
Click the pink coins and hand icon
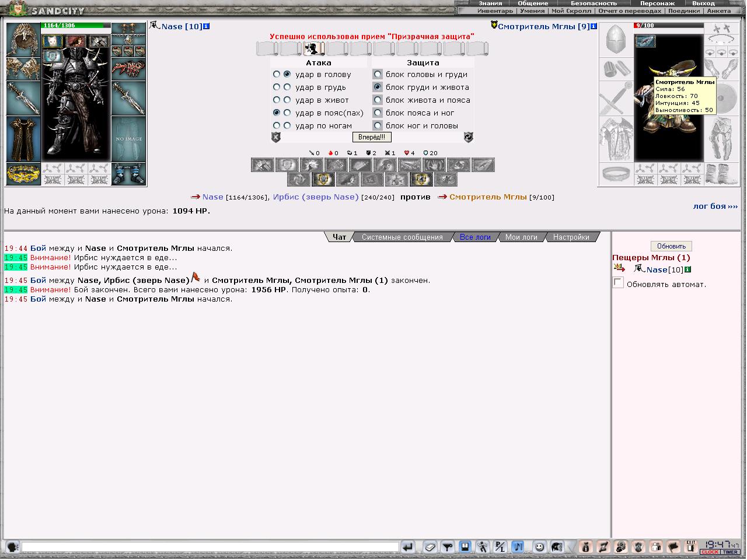tap(622, 547)
